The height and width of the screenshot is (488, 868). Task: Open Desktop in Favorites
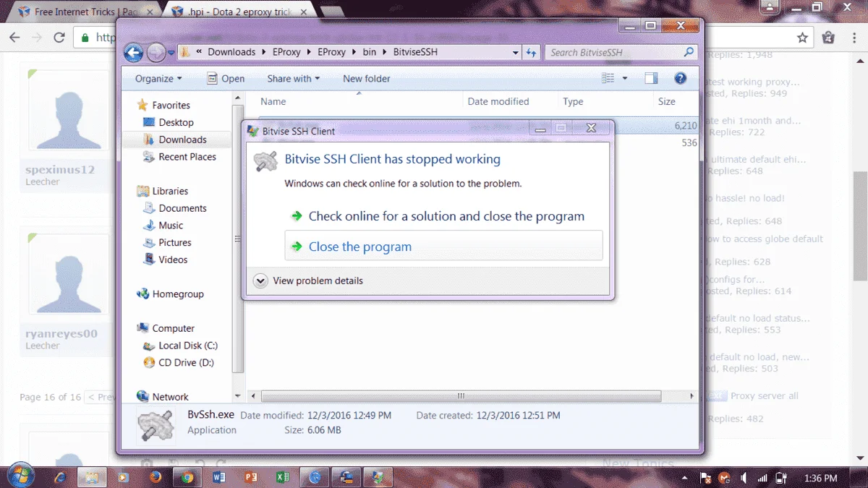click(176, 122)
